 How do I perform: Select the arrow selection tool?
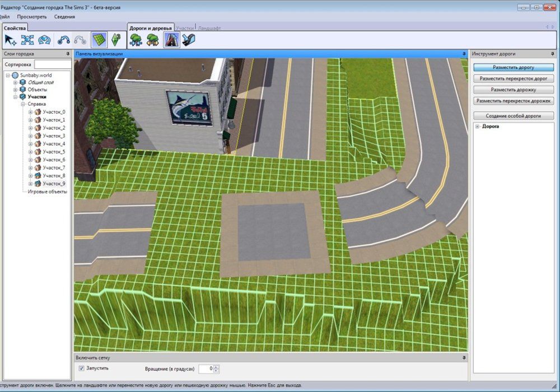pyautogui.click(x=11, y=40)
